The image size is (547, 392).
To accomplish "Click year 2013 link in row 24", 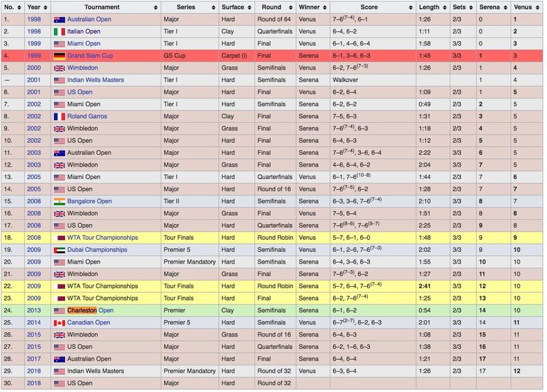I will click(x=34, y=311).
